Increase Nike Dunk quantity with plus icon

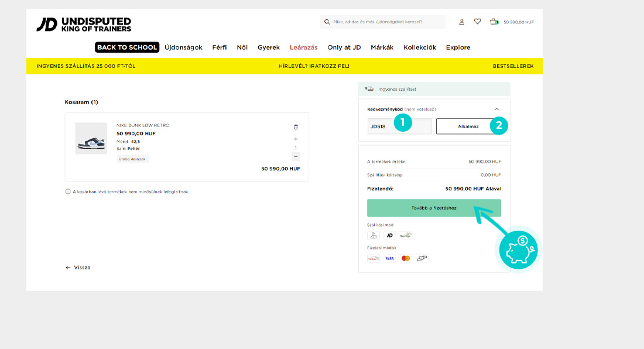tap(296, 139)
